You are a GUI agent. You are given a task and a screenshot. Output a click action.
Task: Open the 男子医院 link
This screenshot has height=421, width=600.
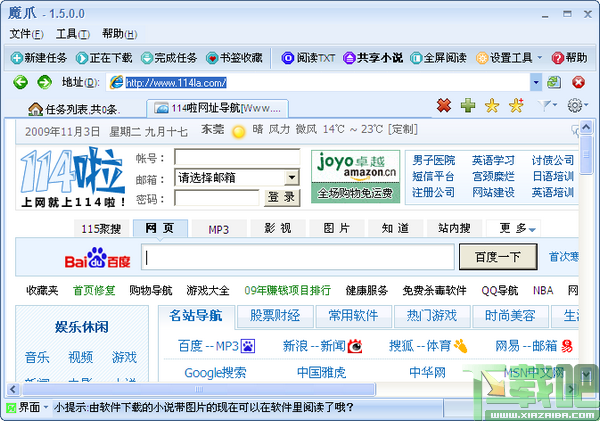pyautogui.click(x=434, y=160)
